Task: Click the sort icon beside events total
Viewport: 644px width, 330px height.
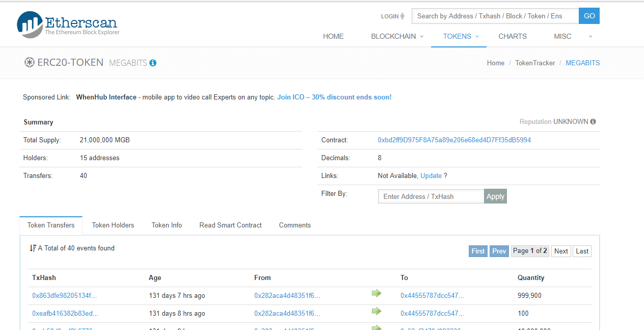Action: point(33,248)
